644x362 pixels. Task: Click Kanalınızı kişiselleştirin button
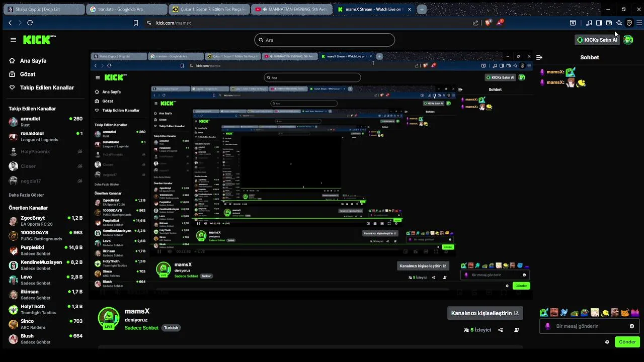coord(485,313)
